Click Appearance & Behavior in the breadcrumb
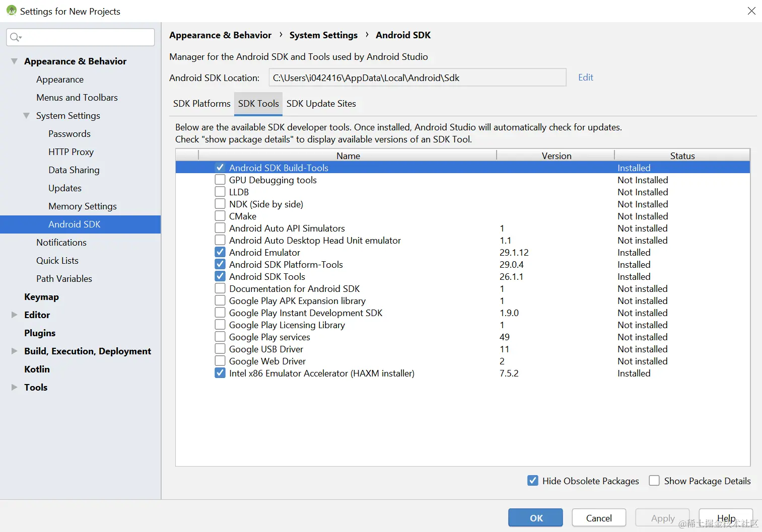Image resolution: width=762 pixels, height=532 pixels. pos(220,35)
